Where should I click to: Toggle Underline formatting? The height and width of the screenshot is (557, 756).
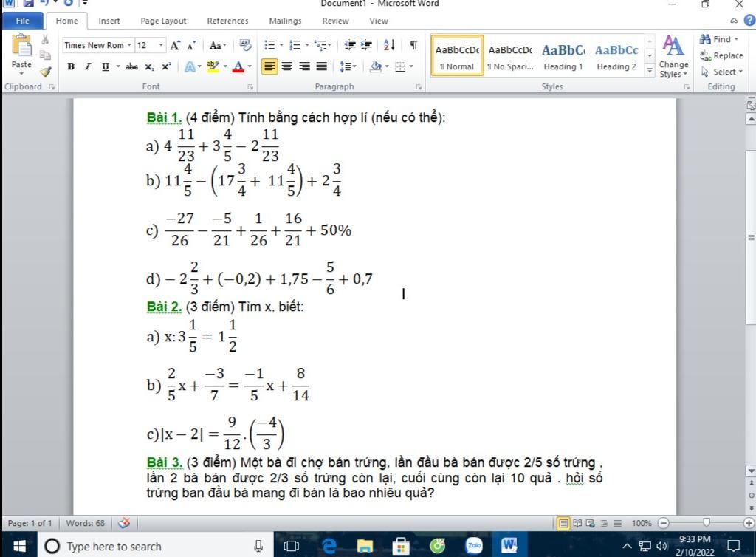[105, 66]
